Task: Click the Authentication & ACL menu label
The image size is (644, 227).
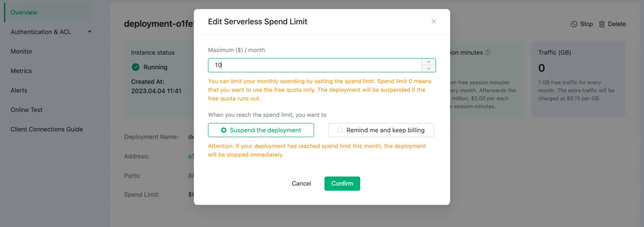Action: (x=41, y=32)
